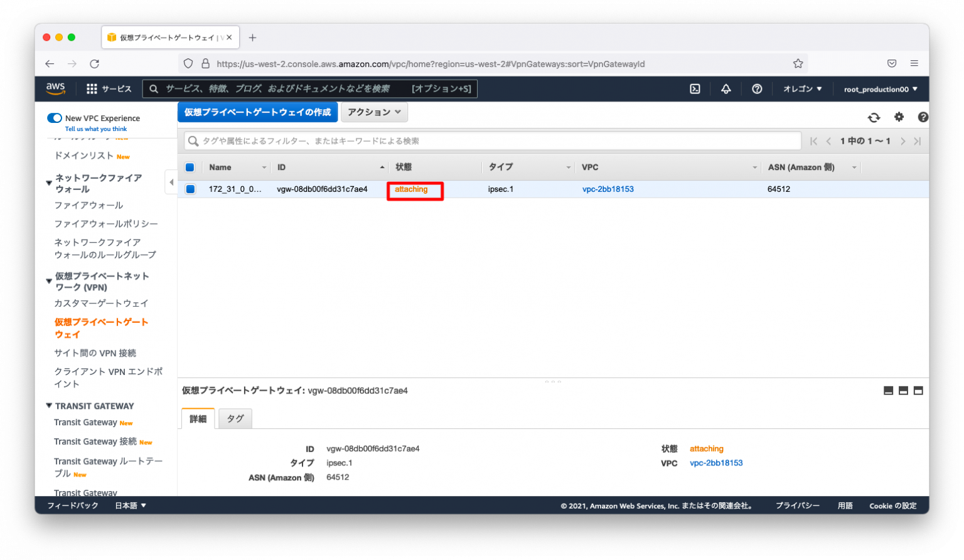Screen dimensions: 964x560
Task: Deselect the 172_31_0_0 gateway row checkbox
Action: click(190, 189)
